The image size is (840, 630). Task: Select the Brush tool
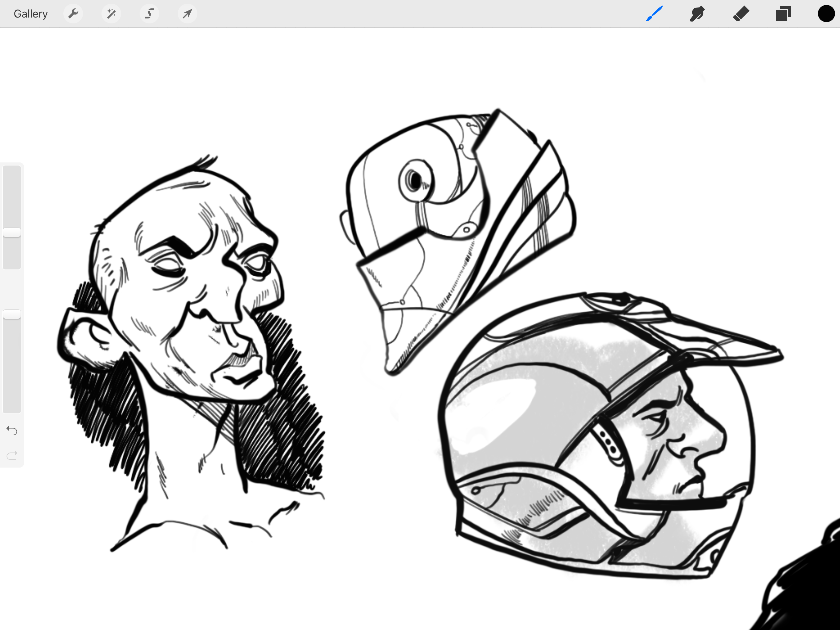pyautogui.click(x=654, y=14)
